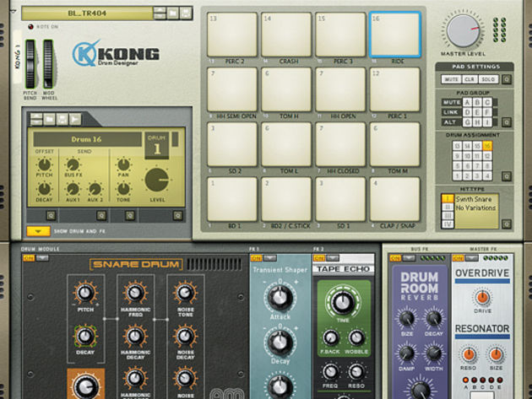Click the Tape Echo title label

343,269
